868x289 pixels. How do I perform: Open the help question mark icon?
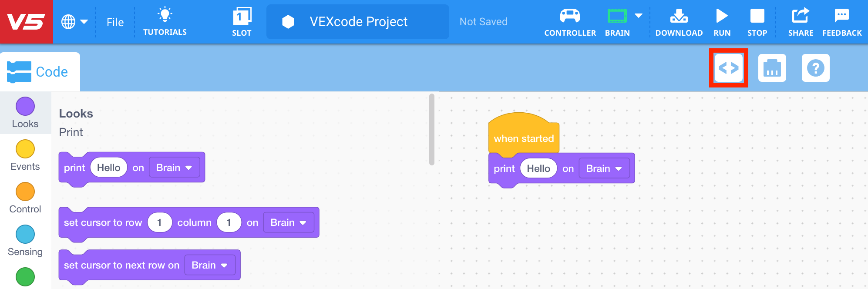[815, 68]
